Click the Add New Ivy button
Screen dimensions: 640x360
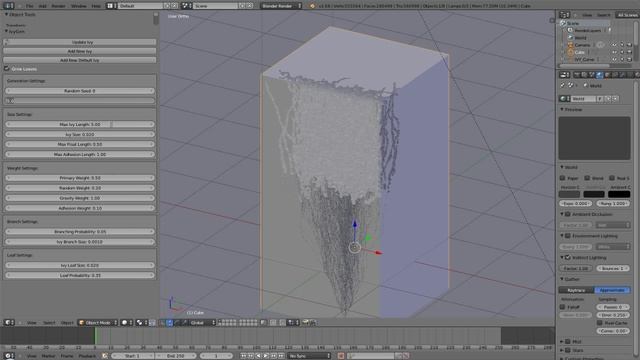point(80,51)
